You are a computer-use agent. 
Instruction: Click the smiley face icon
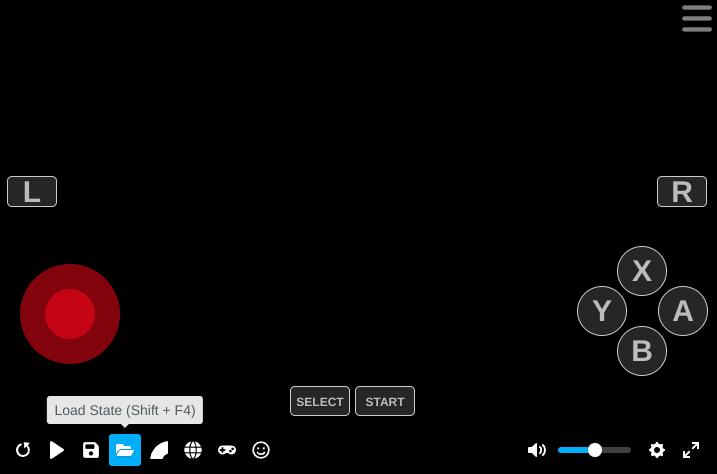click(261, 450)
